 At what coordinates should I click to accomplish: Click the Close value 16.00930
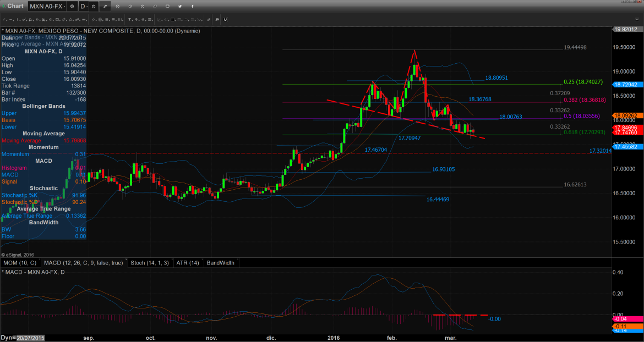[x=75, y=79]
